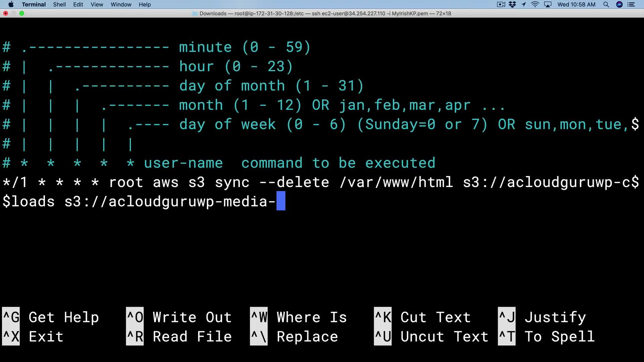
Task: Click the location services arrow icon
Action: click(524, 4)
